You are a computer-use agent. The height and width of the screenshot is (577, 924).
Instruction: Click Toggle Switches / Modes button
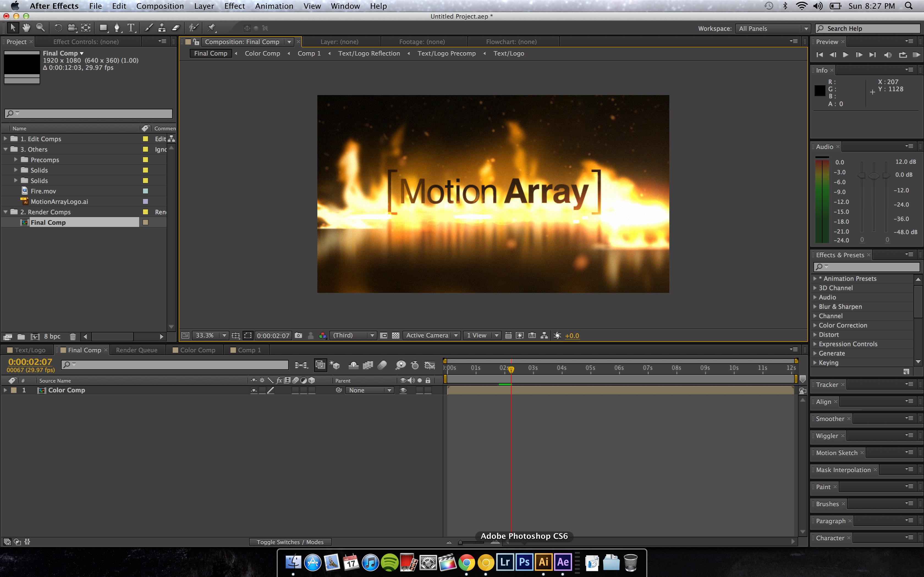[290, 542]
